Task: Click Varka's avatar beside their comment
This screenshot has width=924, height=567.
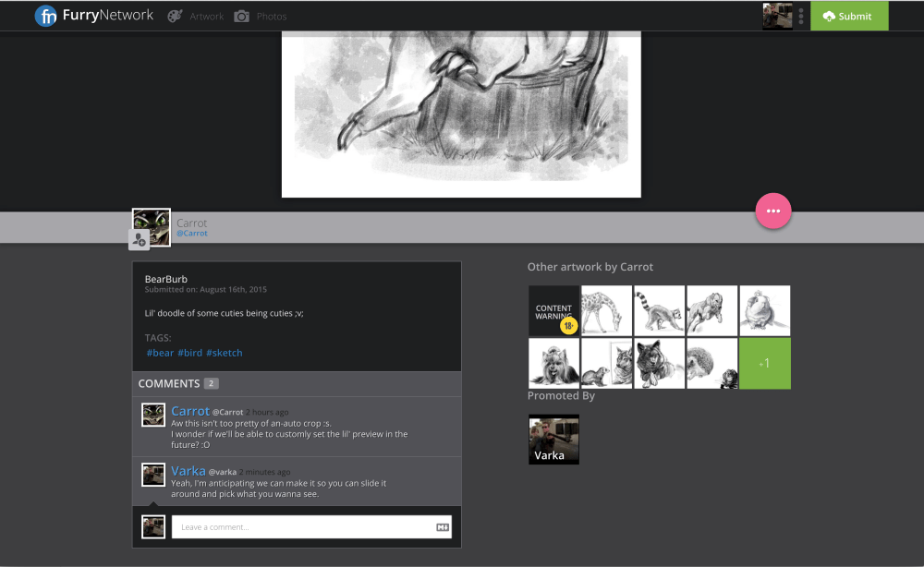Action: (x=152, y=474)
